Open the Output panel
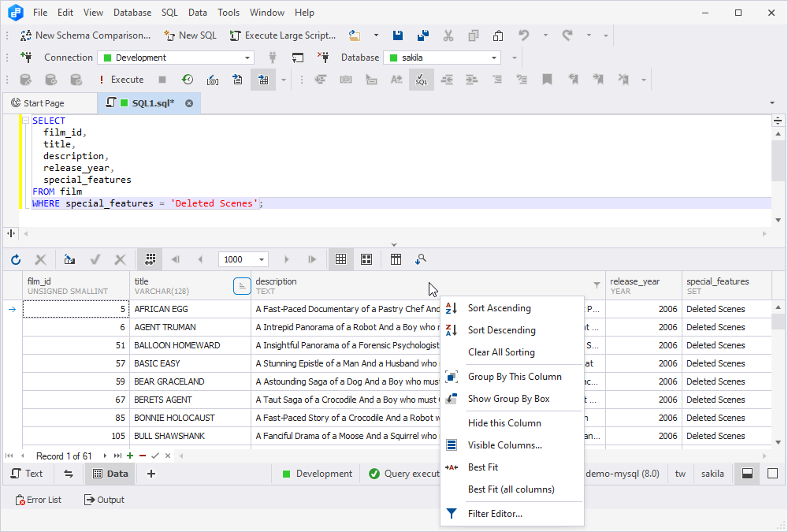The width and height of the screenshot is (788, 532). click(x=104, y=500)
